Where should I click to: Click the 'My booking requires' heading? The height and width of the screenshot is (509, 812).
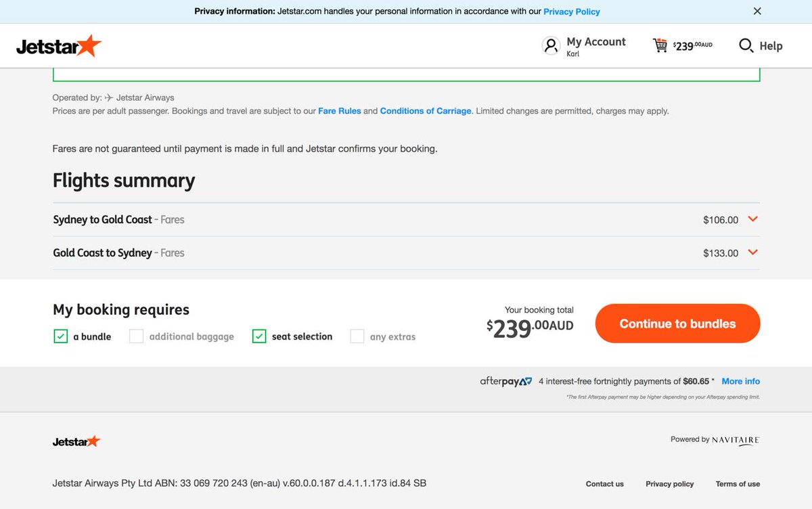[x=121, y=310]
